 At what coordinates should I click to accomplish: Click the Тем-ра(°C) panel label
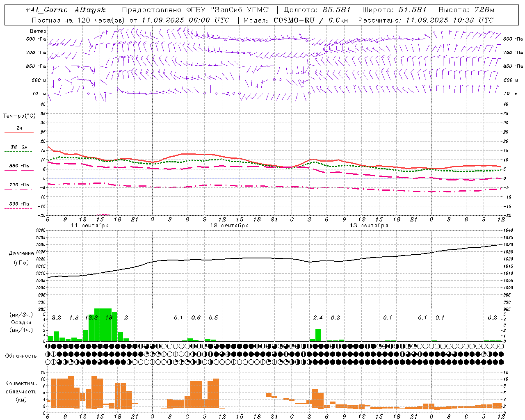coord(19,116)
